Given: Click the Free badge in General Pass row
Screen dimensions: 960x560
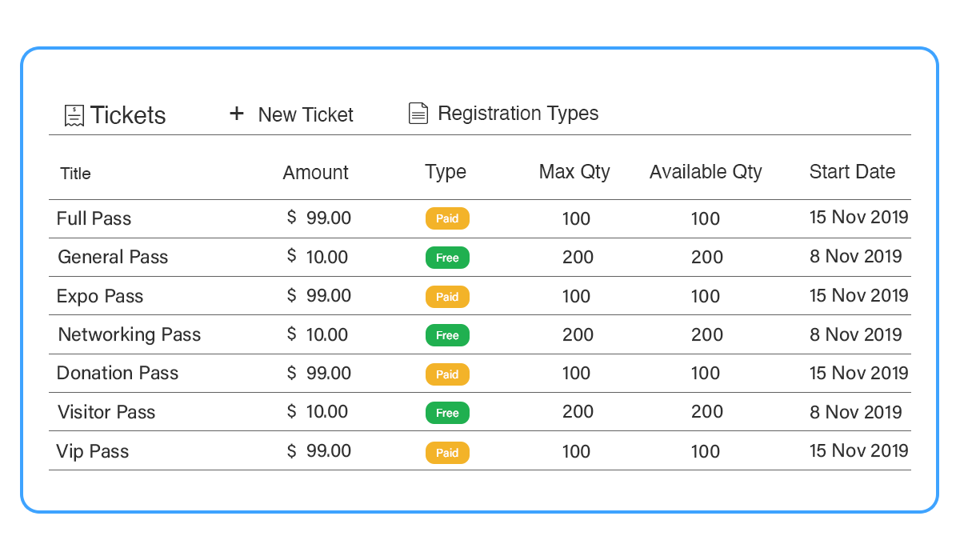Looking at the screenshot, I should coord(447,258).
